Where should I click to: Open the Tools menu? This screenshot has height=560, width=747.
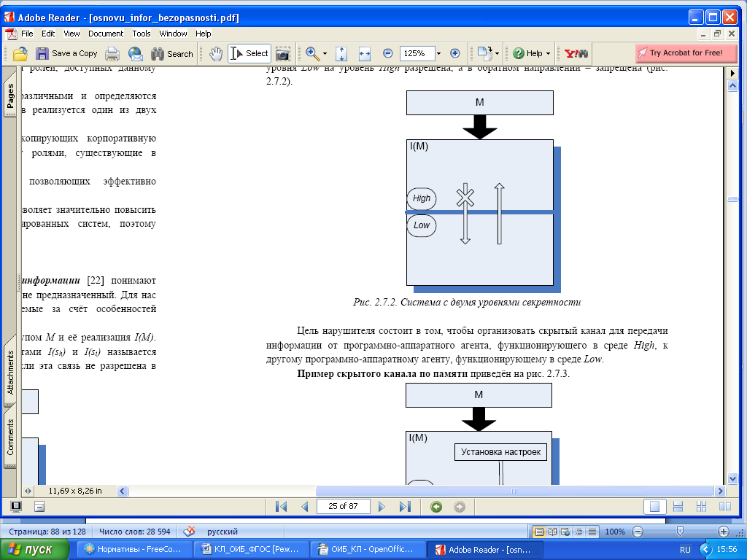coord(142,34)
